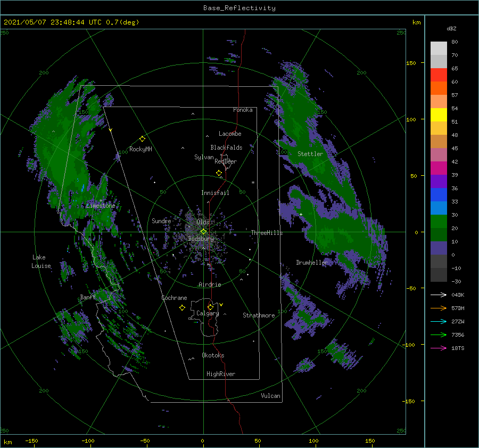Click the Blackfalds city label

coord(226,148)
